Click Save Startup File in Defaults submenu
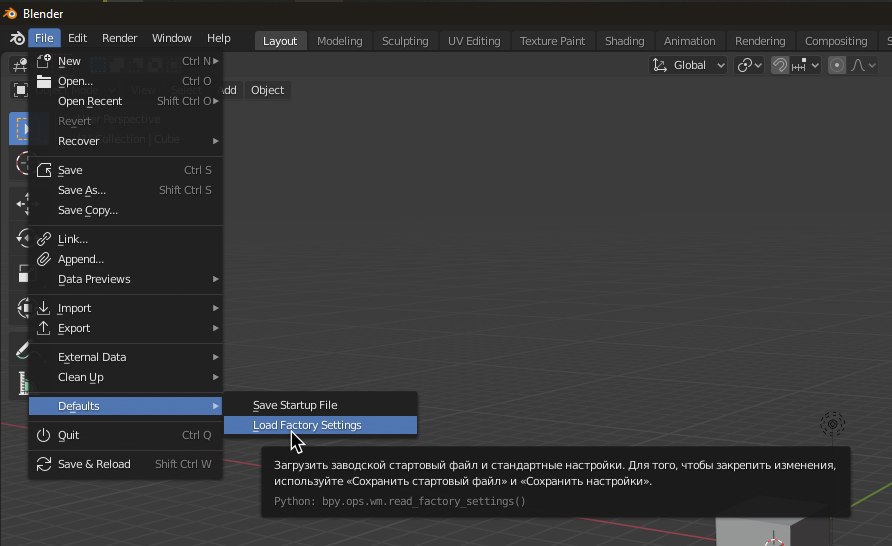This screenshot has width=892, height=546. coord(320,405)
